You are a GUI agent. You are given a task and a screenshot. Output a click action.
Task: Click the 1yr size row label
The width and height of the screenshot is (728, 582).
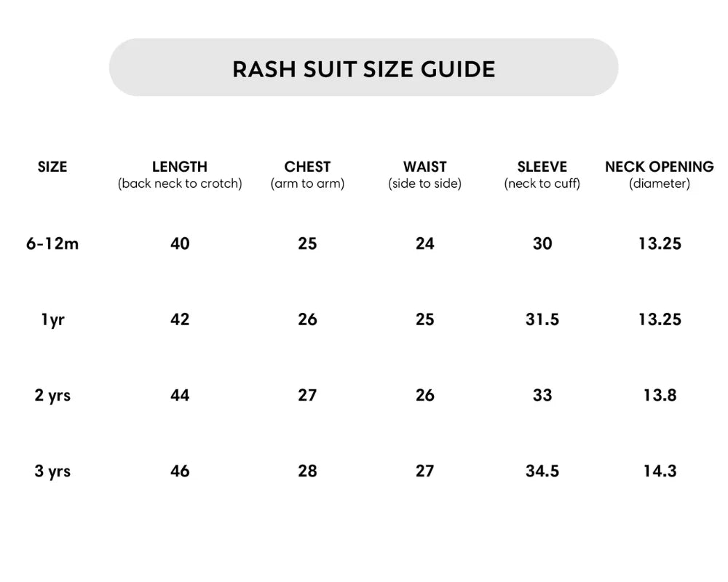click(52, 319)
